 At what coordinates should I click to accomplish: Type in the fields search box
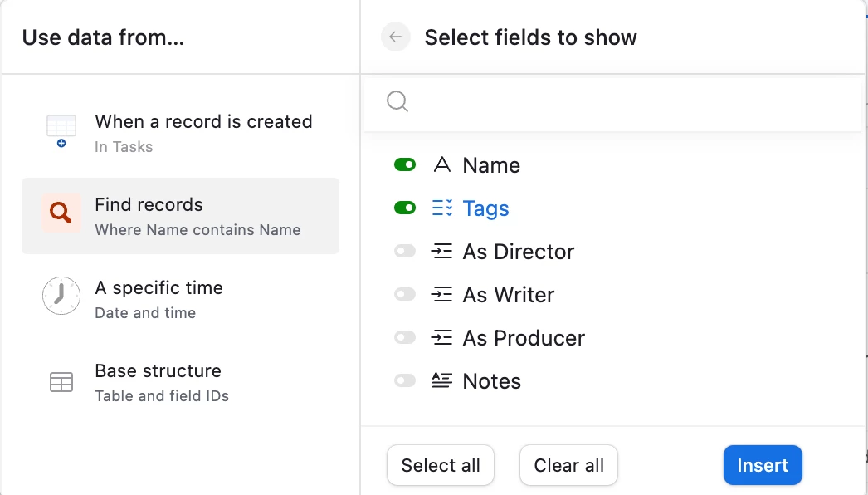coord(631,102)
